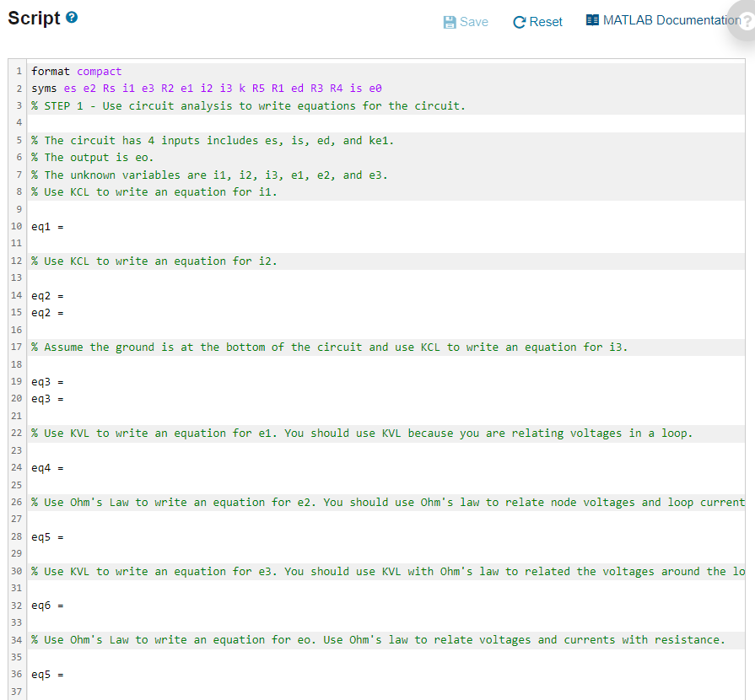Place cursor after 'eq1 =' on line 10
755x700 pixels.
point(66,227)
